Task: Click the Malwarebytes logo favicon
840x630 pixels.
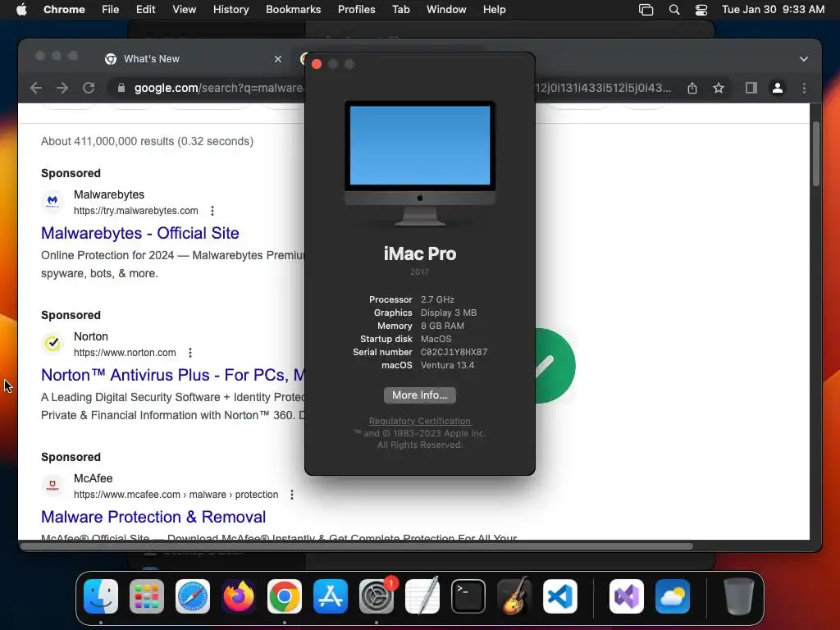Action: 52,202
